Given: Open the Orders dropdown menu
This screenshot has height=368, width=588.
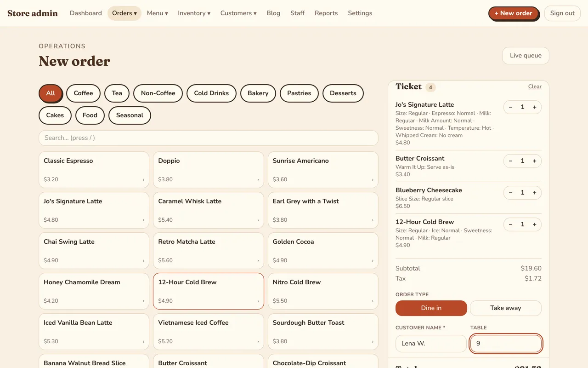Looking at the screenshot, I should pyautogui.click(x=124, y=13).
